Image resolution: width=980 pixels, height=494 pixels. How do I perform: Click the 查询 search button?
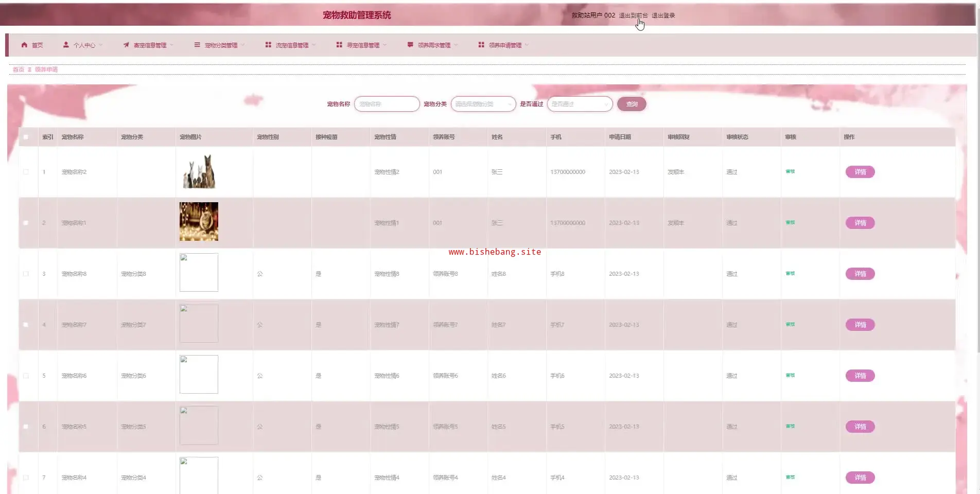632,104
